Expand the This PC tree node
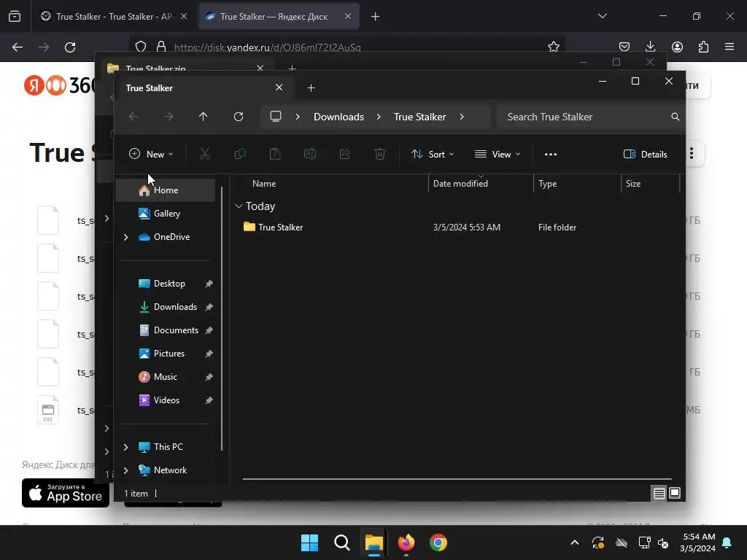 [125, 447]
